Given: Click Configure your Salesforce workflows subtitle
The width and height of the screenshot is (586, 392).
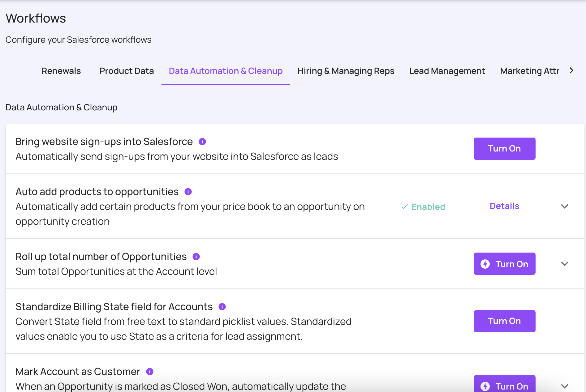Looking at the screenshot, I should pos(78,40).
